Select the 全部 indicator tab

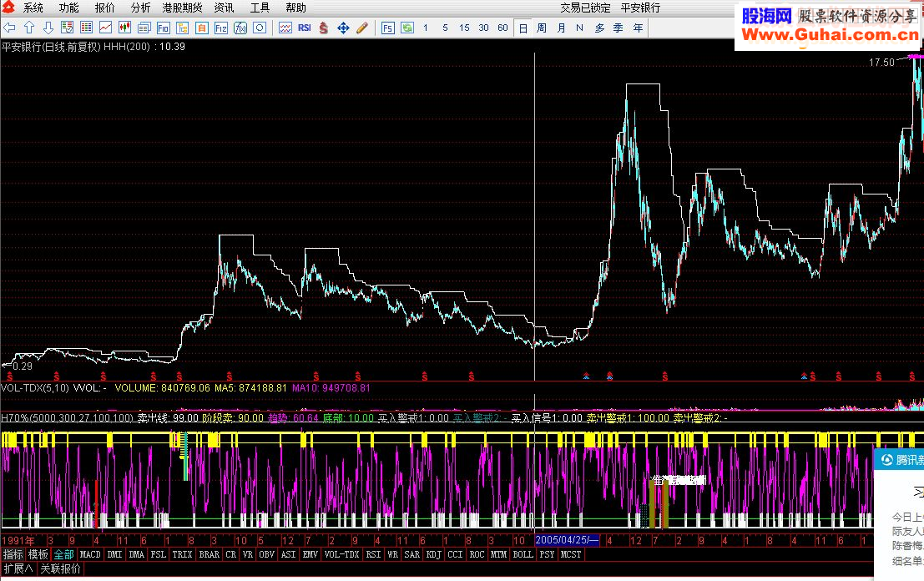63,554
